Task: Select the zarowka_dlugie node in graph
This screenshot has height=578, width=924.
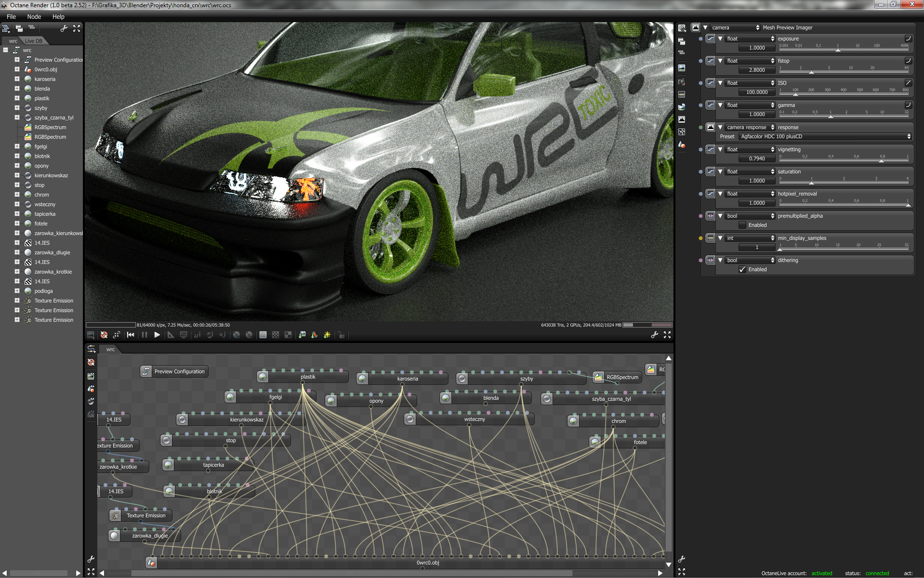Action: pyautogui.click(x=145, y=536)
